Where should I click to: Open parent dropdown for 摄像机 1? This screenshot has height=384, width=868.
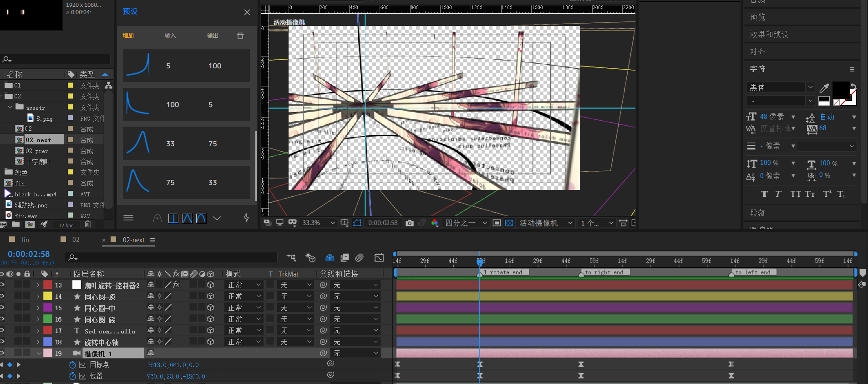[x=356, y=353]
